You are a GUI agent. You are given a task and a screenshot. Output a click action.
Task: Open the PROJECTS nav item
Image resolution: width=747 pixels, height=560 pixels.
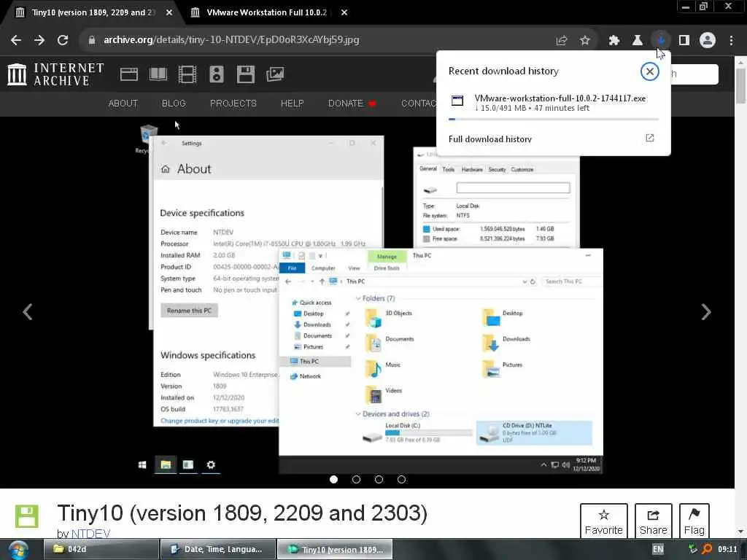pyautogui.click(x=233, y=104)
